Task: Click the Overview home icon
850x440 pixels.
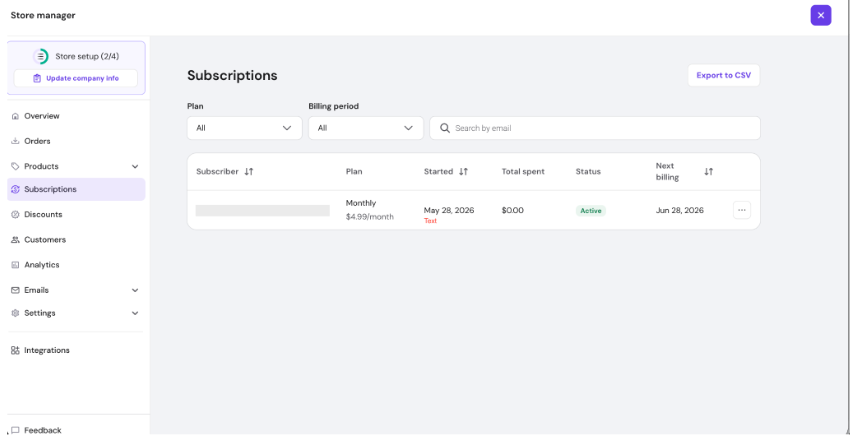Action: tap(15, 116)
